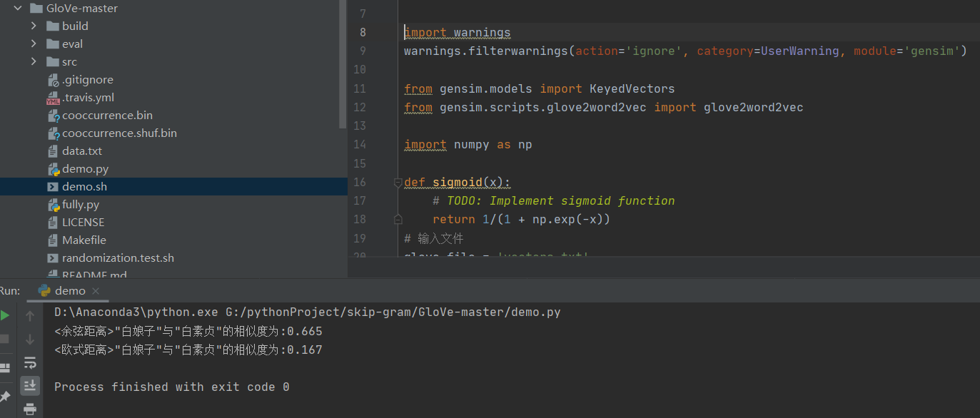Select the eval folder row
Screen dimensions: 980x418
click(173, 44)
